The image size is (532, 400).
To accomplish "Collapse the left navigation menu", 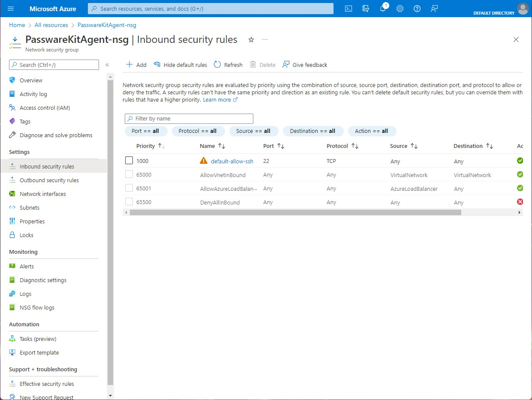I will point(107,65).
